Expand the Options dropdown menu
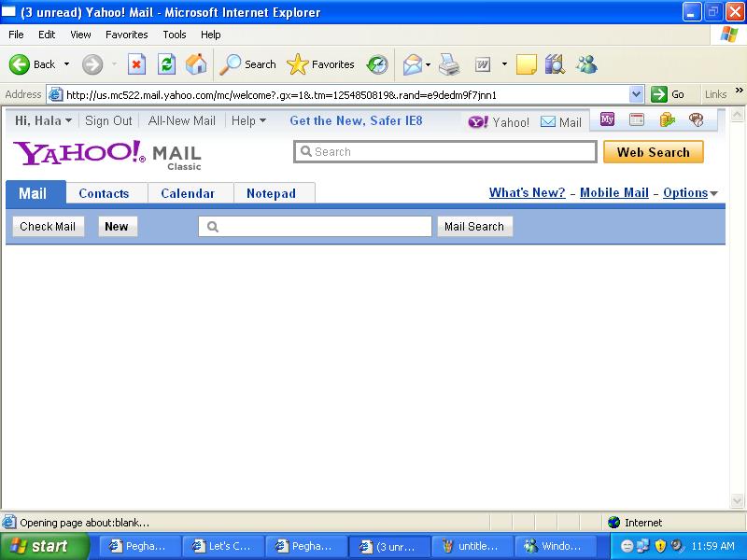 click(x=690, y=193)
